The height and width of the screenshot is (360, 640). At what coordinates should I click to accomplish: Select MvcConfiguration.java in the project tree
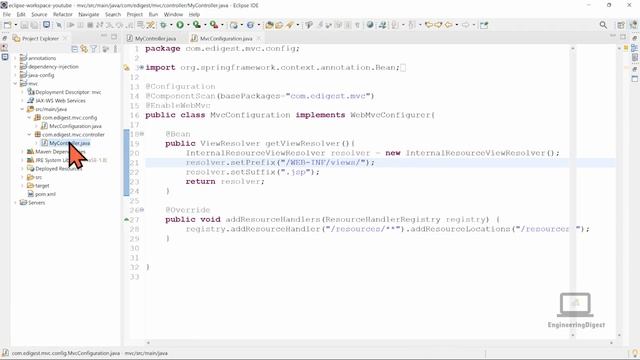pos(76,126)
